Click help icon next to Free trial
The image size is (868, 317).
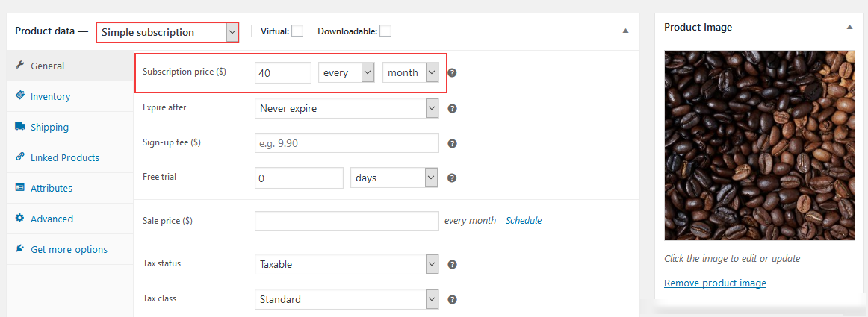tap(452, 178)
